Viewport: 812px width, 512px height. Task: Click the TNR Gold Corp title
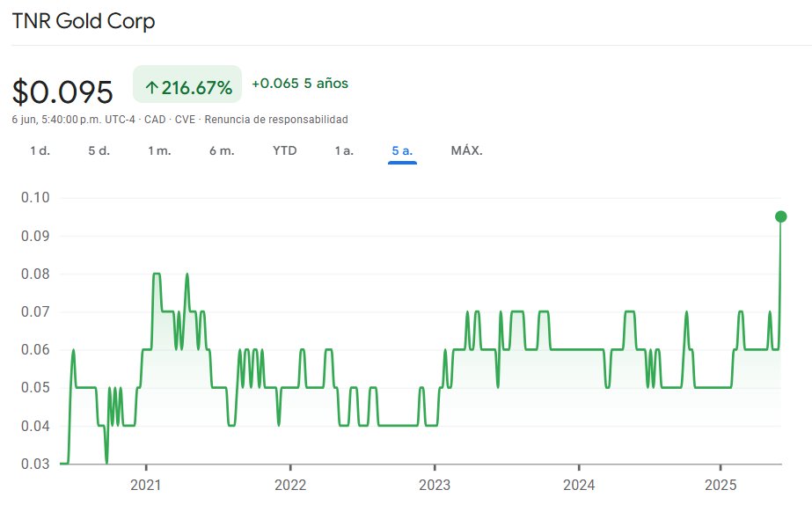click(x=84, y=21)
